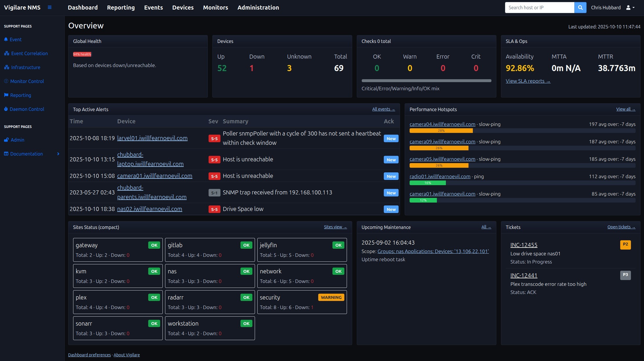
Task: Open the Chris Hubbard account dropdown
Action: coord(613,8)
